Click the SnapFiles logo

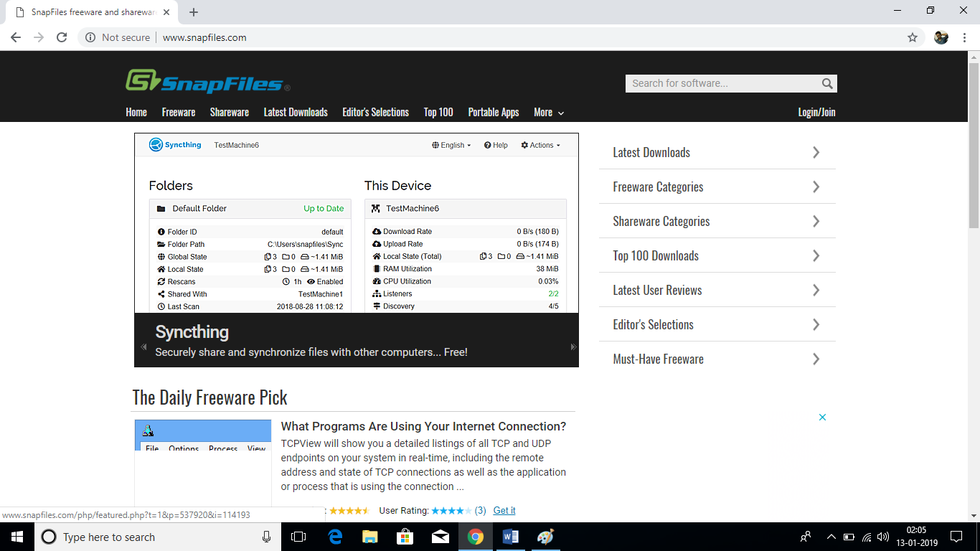pyautogui.click(x=207, y=82)
